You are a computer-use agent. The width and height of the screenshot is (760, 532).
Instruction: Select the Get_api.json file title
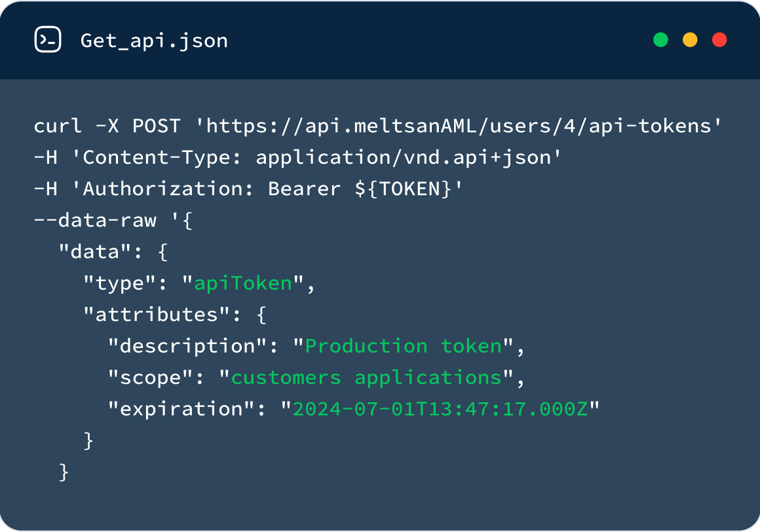[x=154, y=41]
